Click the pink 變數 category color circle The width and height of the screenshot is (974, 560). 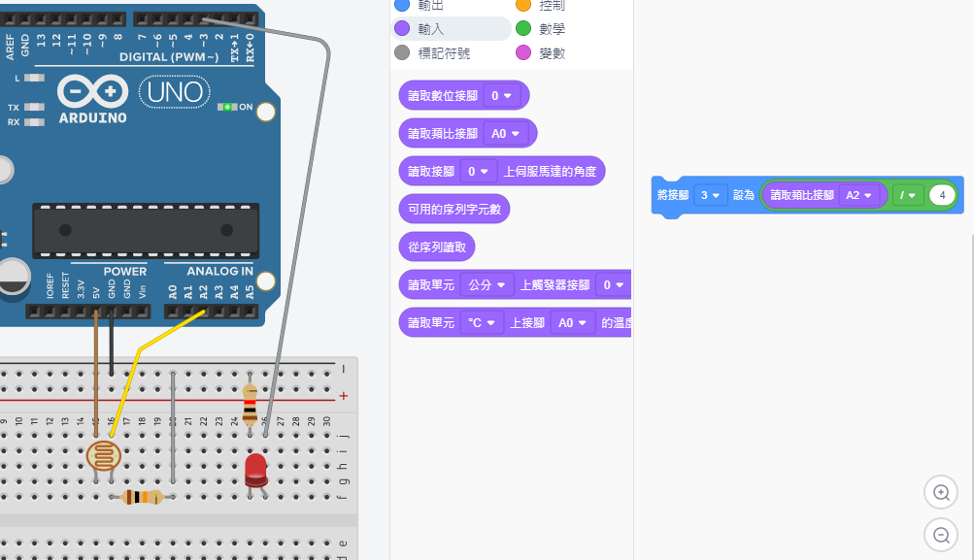pos(523,53)
